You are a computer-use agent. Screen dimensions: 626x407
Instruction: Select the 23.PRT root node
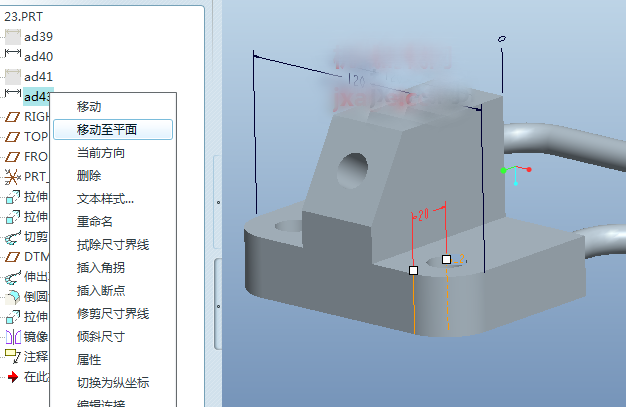pyautogui.click(x=24, y=16)
